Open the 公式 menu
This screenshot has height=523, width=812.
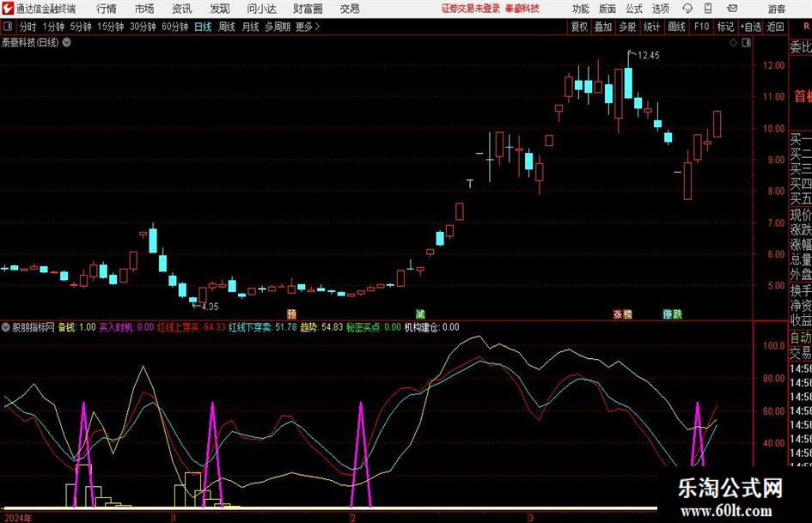(634, 9)
